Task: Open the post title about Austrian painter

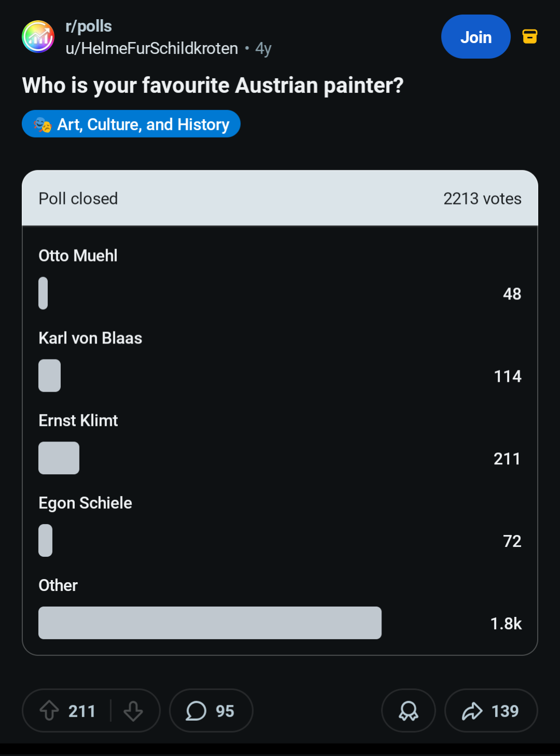Action: coord(213,86)
